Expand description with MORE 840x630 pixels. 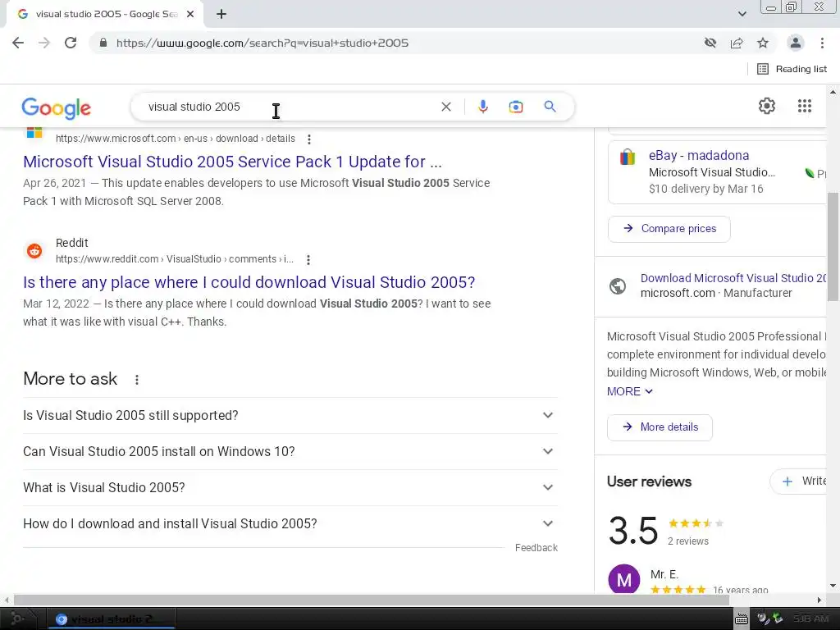pyautogui.click(x=630, y=391)
